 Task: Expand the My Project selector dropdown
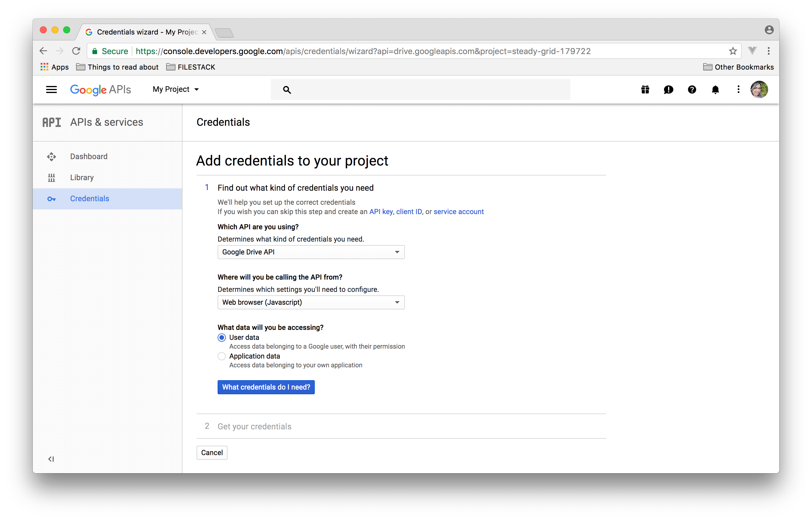tap(175, 89)
